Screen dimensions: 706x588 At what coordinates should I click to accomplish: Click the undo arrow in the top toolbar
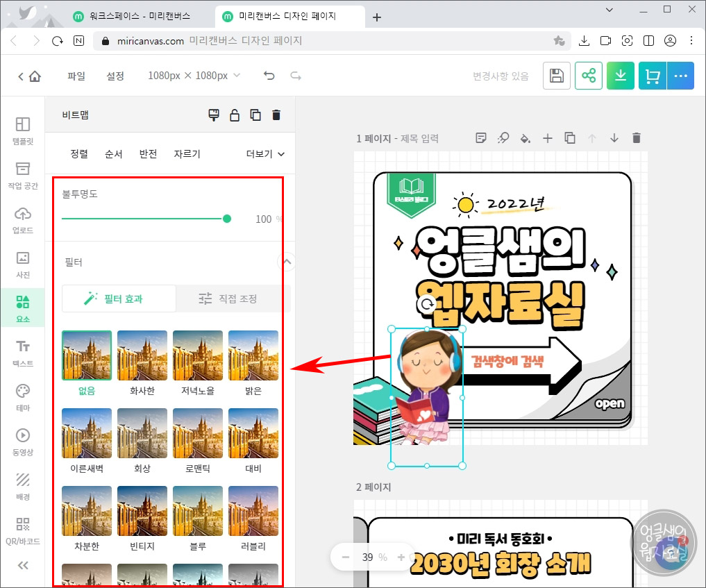pos(269,75)
